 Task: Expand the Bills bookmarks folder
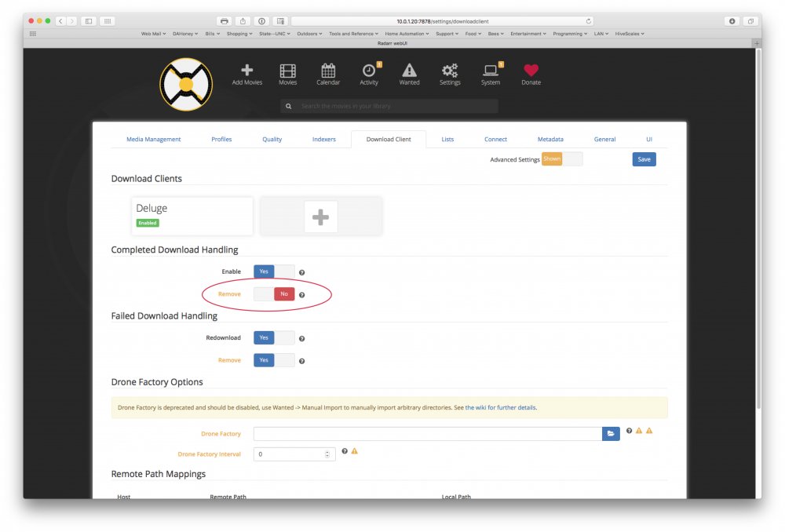coord(212,34)
